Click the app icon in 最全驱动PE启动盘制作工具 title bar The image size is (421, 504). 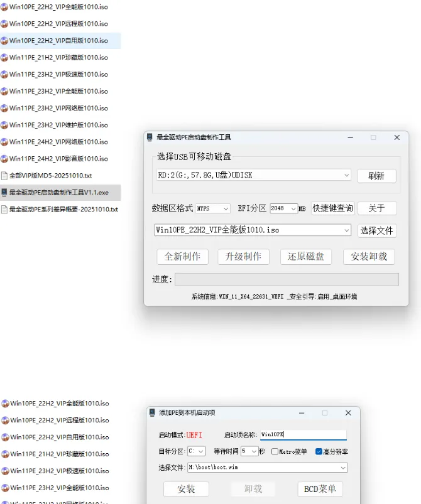150,137
